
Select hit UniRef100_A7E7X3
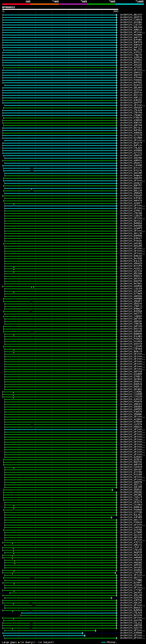[x=131, y=543]
